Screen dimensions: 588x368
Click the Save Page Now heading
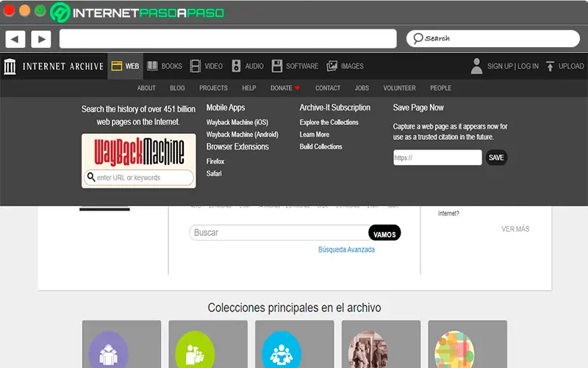418,107
